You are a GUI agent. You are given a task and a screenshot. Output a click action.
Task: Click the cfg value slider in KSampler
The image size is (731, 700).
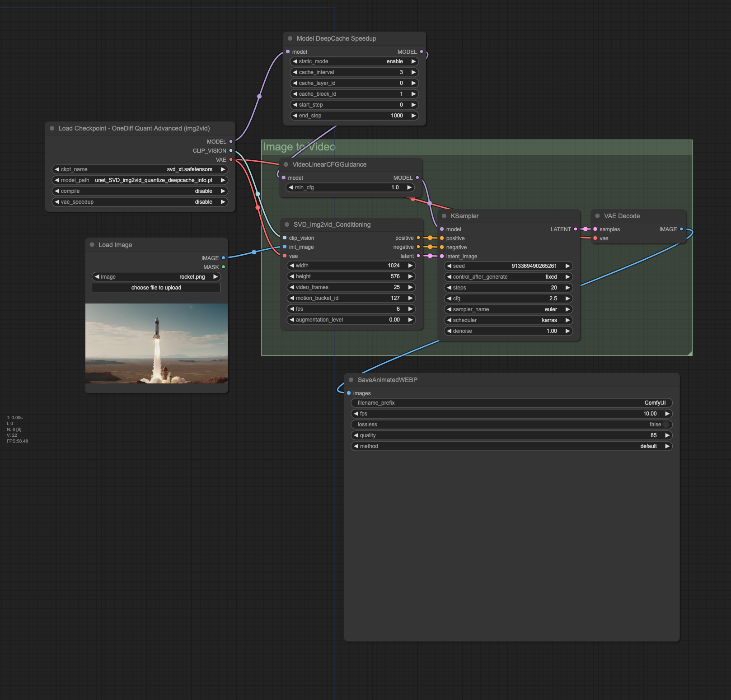point(508,299)
